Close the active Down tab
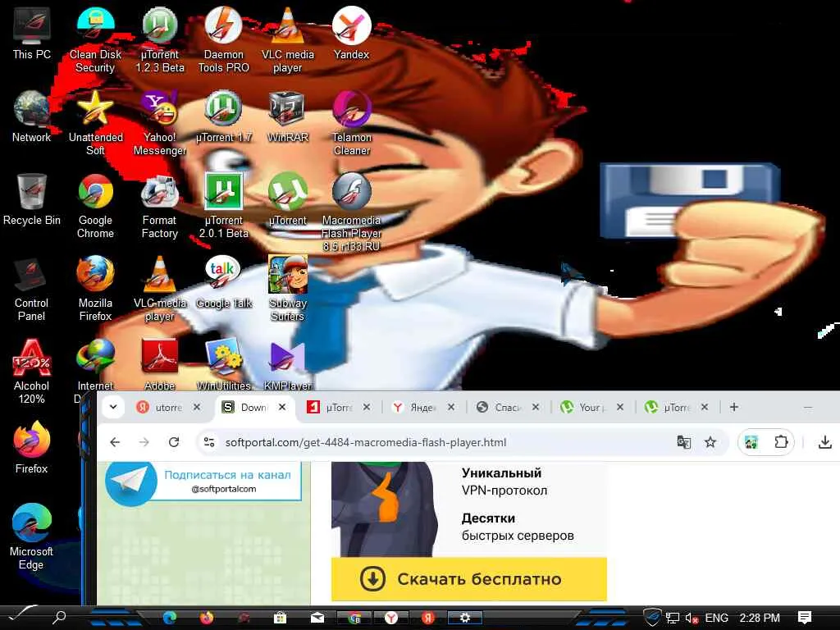 [282, 407]
